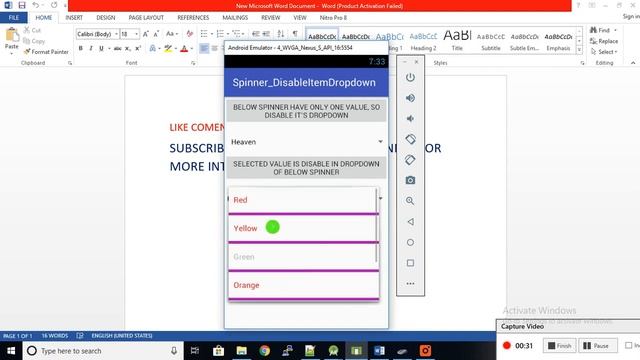Image resolution: width=640 pixels, height=360 pixels.
Task: Switch to the REFERENCES ribbon tab
Action: [x=193, y=18]
